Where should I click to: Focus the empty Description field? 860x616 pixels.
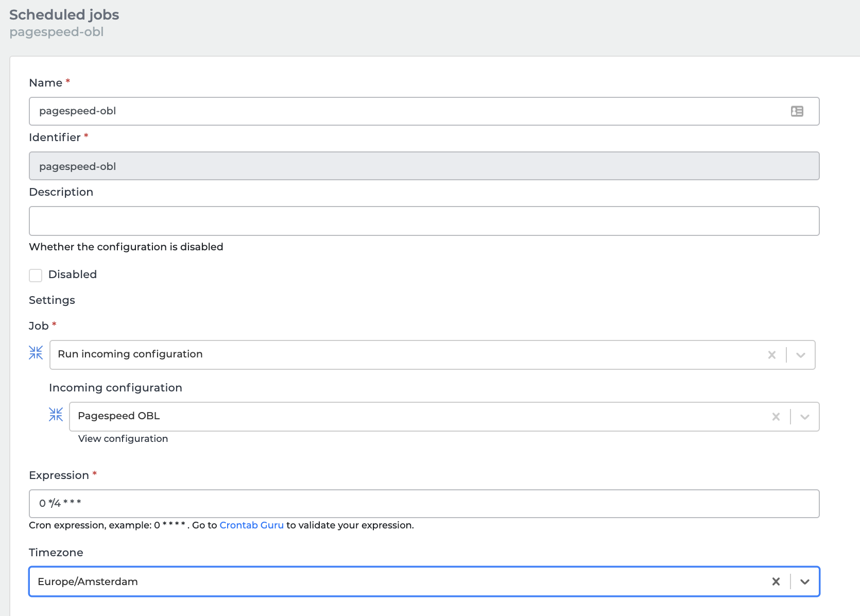tap(424, 221)
